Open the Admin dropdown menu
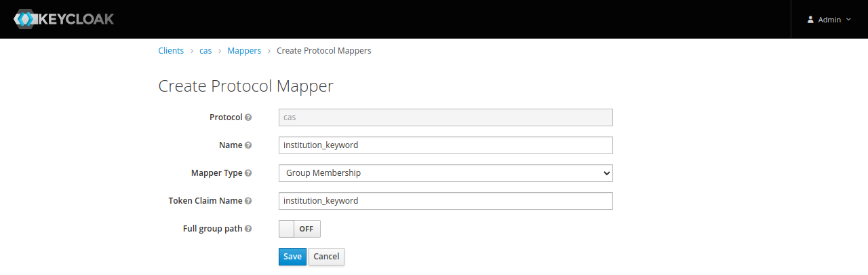The width and height of the screenshot is (868, 275). pyautogui.click(x=829, y=20)
